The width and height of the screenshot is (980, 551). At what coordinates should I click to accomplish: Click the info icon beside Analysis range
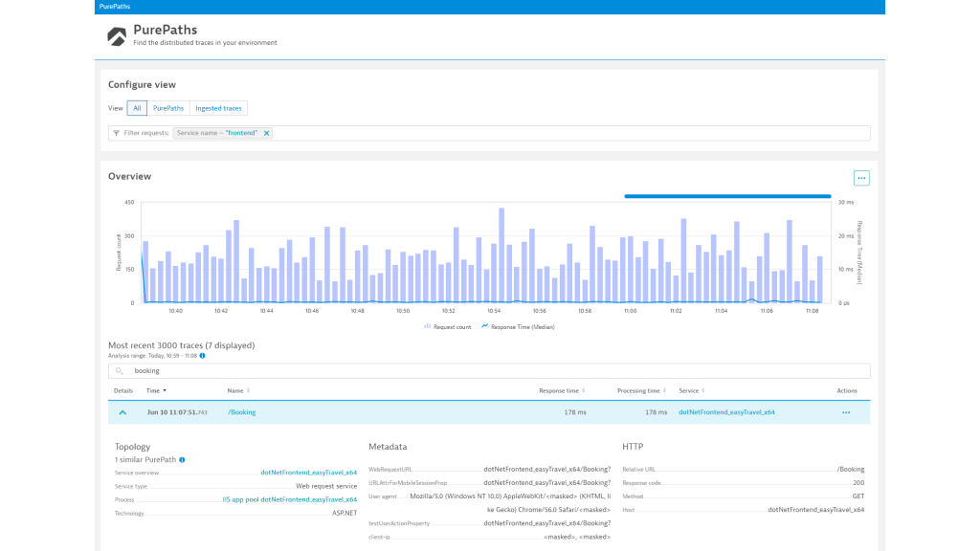pyautogui.click(x=202, y=355)
